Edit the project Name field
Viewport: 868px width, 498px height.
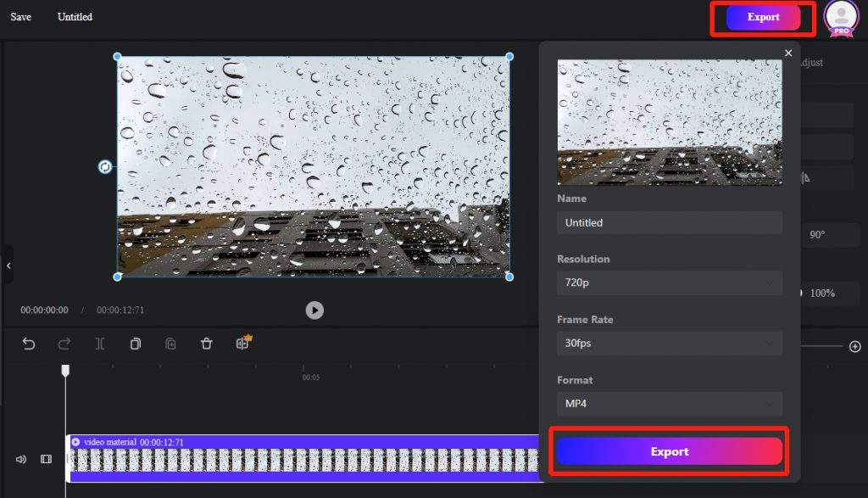(670, 222)
